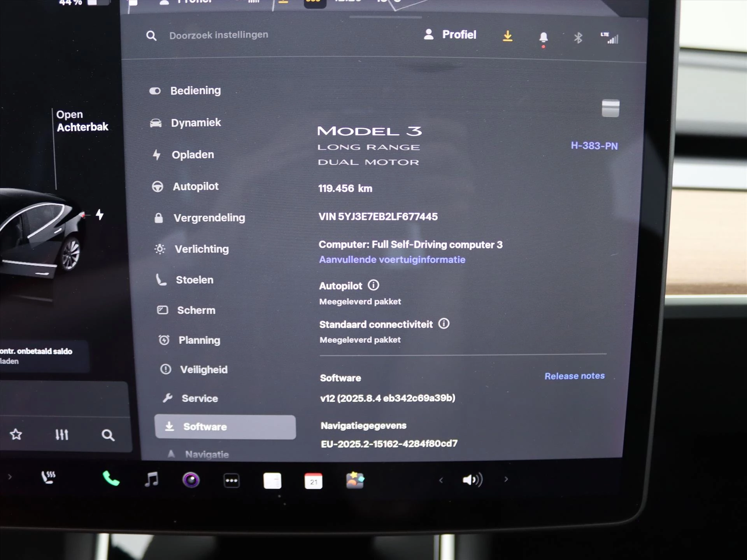747x560 pixels.
Task: Select the VIN 5YJ3E7EB2LF677445 text
Action: [x=378, y=217]
